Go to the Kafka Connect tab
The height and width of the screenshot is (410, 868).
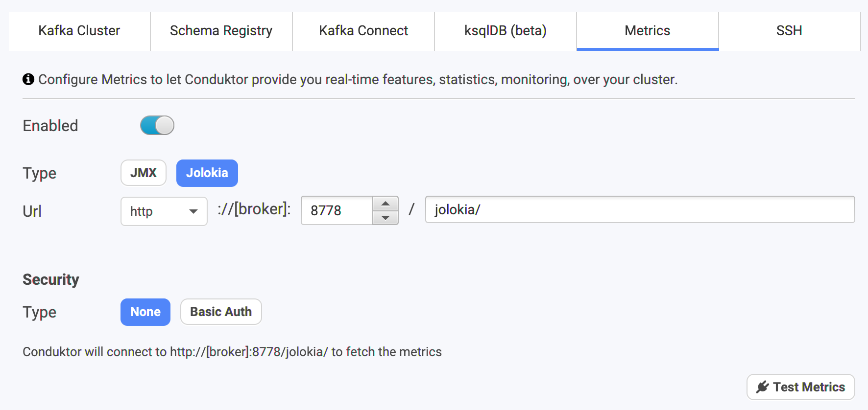tap(363, 31)
